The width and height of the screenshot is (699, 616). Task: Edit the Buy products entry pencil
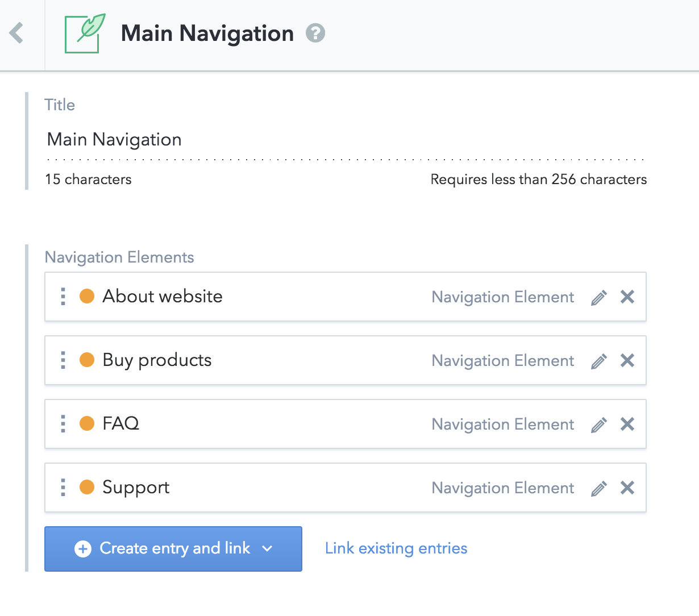[599, 361]
